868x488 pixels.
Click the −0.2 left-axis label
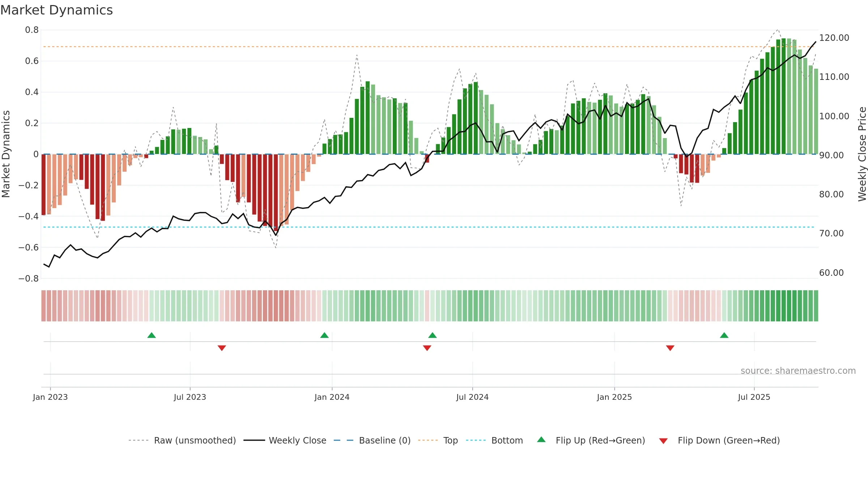29,185
